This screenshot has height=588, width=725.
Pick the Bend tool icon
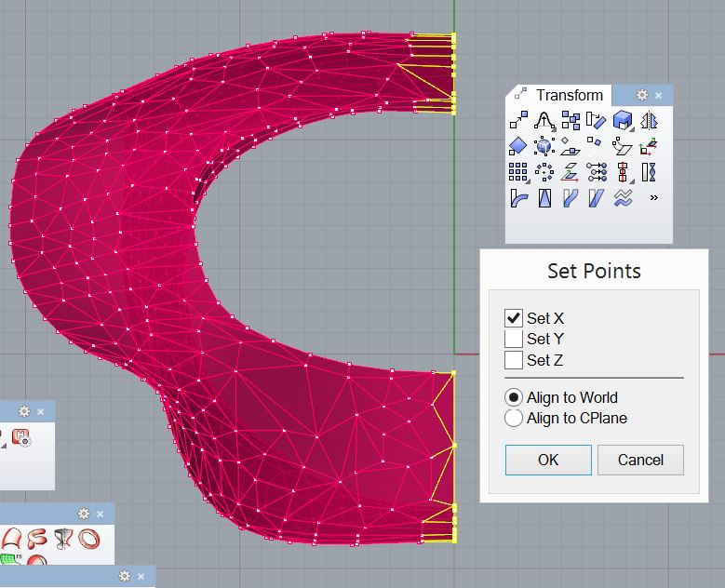pyautogui.click(x=518, y=197)
